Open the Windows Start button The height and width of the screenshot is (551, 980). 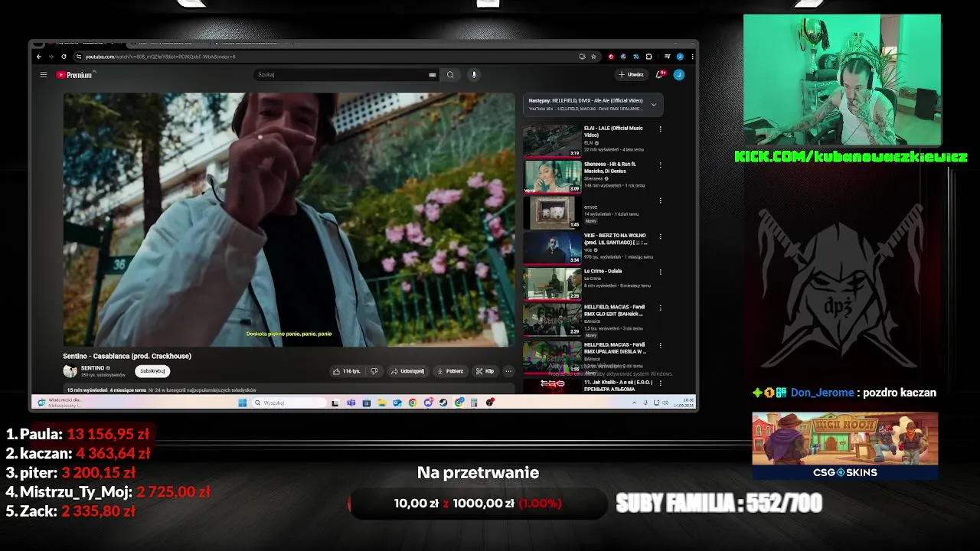click(x=243, y=403)
